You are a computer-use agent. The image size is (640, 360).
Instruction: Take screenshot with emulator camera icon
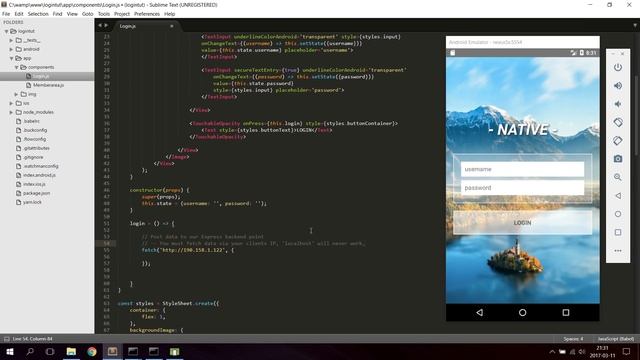pos(618,159)
